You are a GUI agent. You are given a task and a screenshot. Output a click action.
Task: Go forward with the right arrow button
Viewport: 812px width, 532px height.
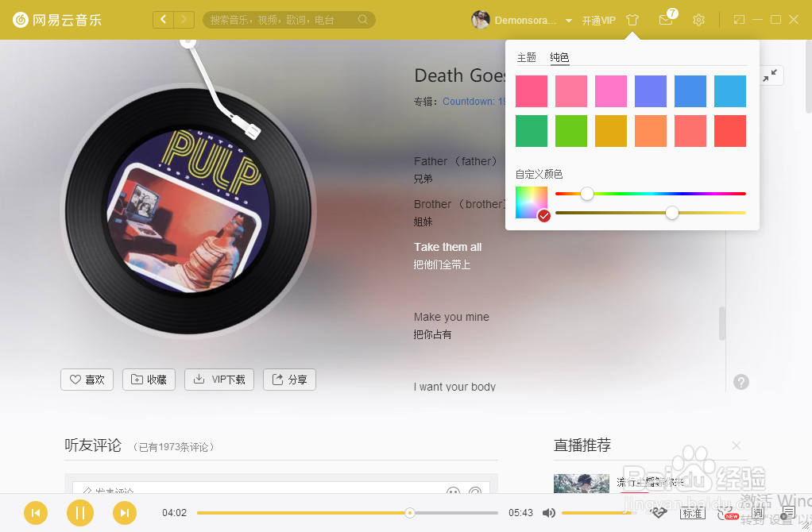tap(184, 20)
